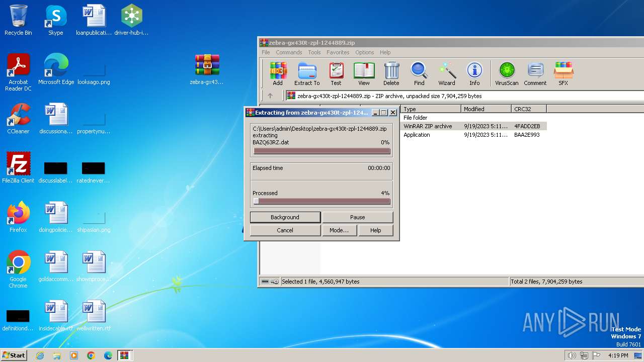Click the Delete trash can icon
This screenshot has width=644, height=362.
pos(391,74)
